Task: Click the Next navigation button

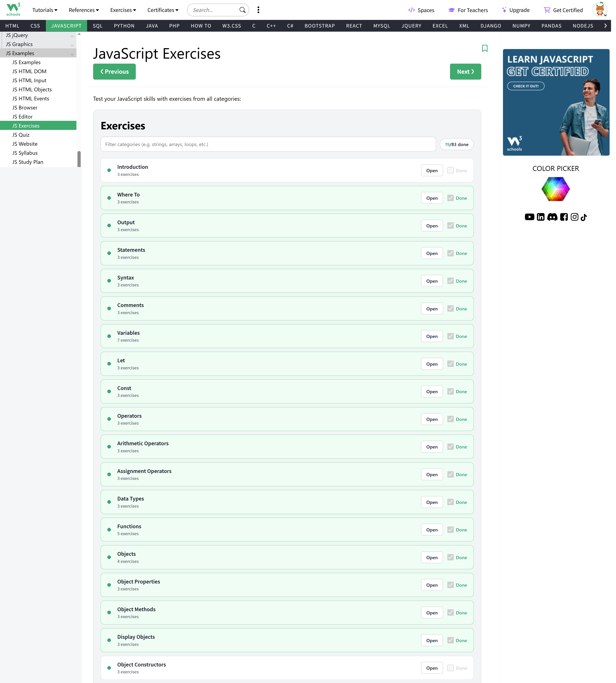Action: coord(465,71)
